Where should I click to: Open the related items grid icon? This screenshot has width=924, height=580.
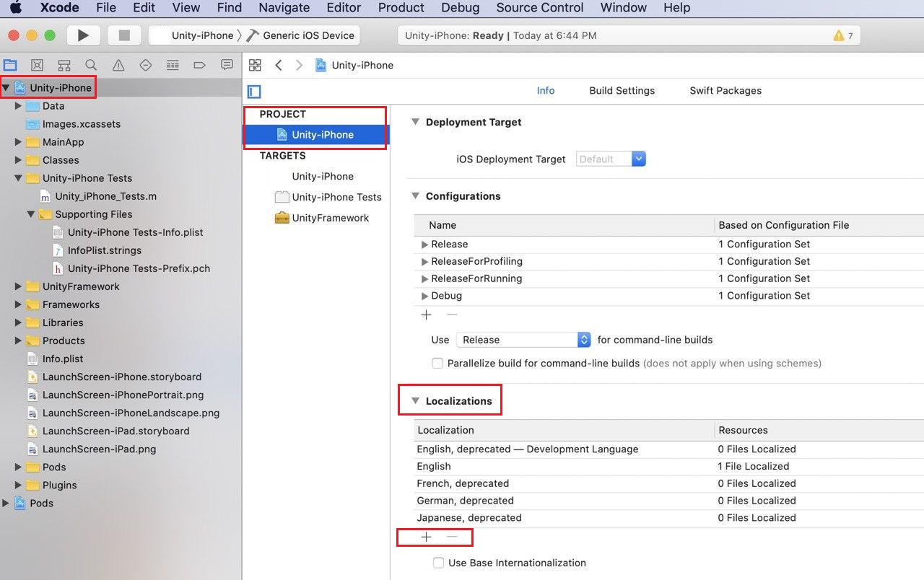click(255, 65)
